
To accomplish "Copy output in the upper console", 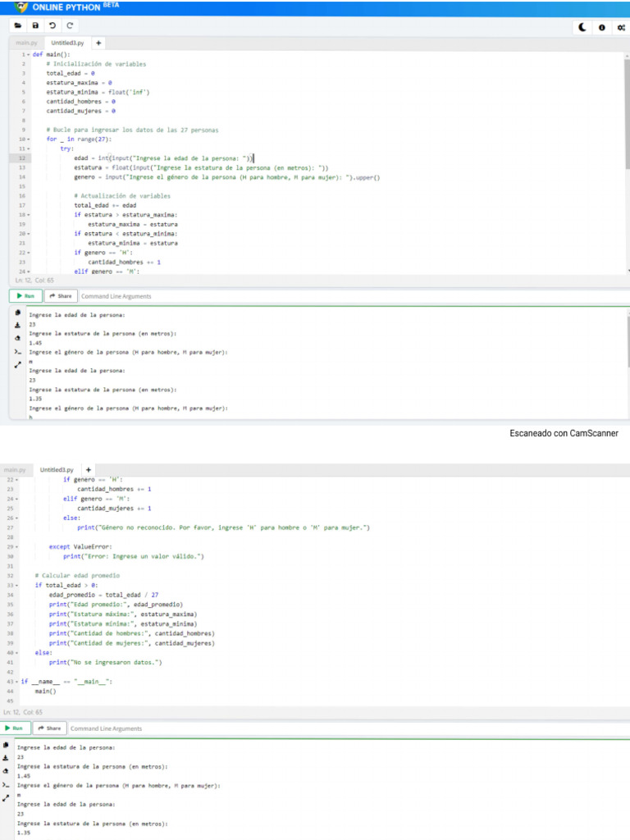I will [x=18, y=313].
